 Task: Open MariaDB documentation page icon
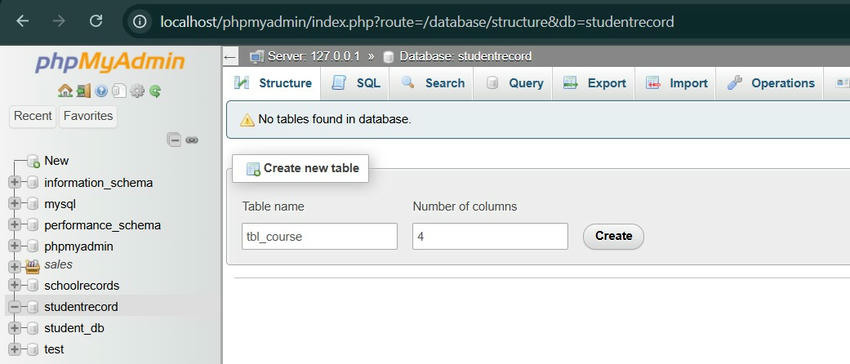click(x=119, y=91)
